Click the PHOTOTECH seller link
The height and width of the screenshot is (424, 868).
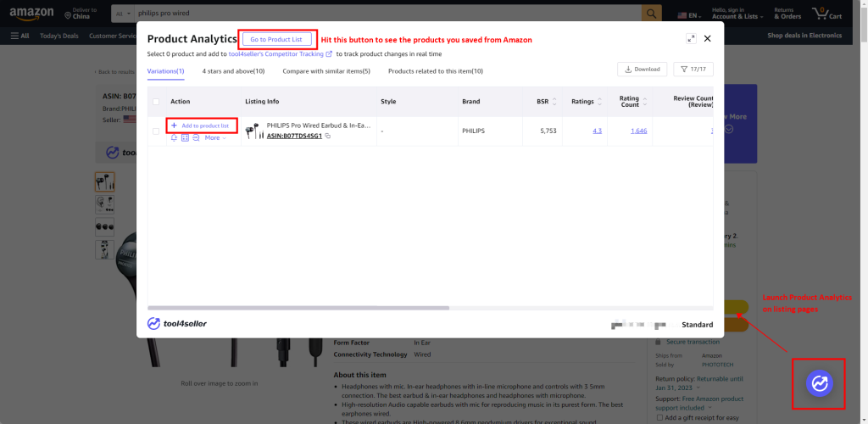(x=719, y=365)
